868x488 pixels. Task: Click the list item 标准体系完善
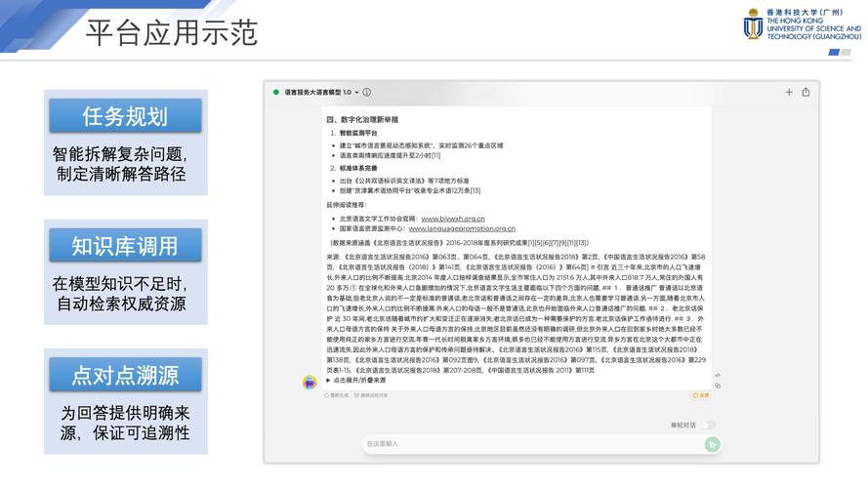click(x=358, y=168)
